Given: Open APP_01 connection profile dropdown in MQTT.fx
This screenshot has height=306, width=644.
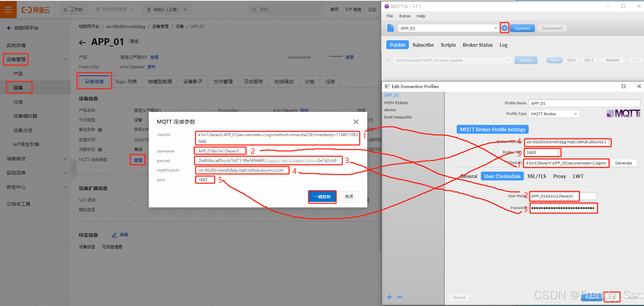Looking at the screenshot, I should (x=496, y=28).
